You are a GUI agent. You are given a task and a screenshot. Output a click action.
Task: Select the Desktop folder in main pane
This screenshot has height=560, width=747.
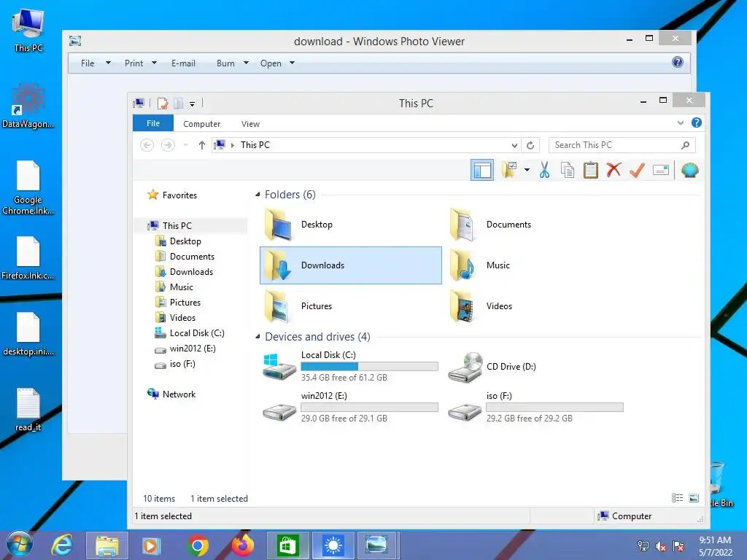(350, 225)
